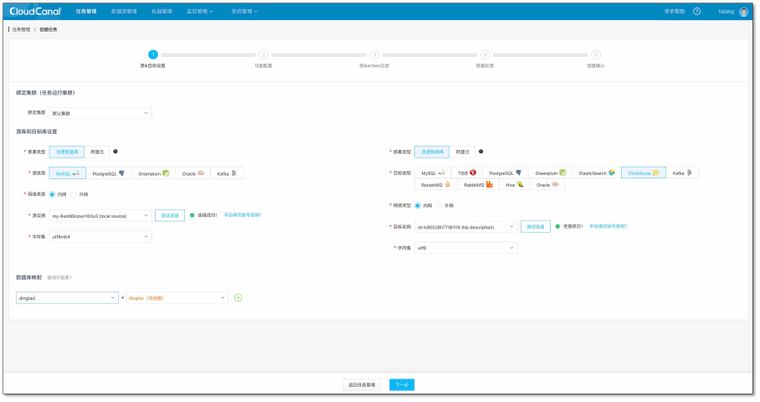Open the target instance dropdown (no description)
The height and width of the screenshot is (402, 760).
[x=466, y=226]
